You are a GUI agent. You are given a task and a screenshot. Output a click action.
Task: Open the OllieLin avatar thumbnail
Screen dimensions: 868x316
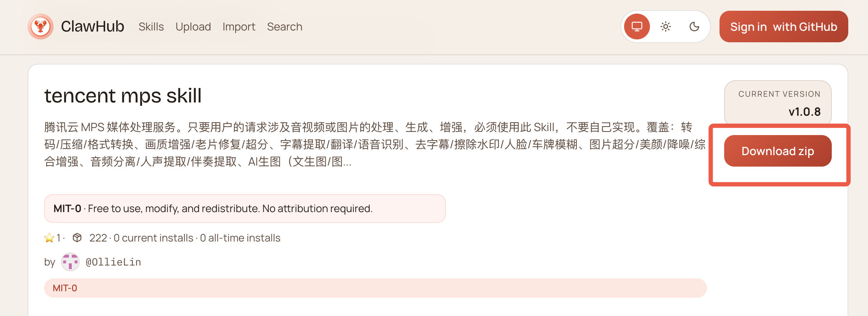(70, 262)
